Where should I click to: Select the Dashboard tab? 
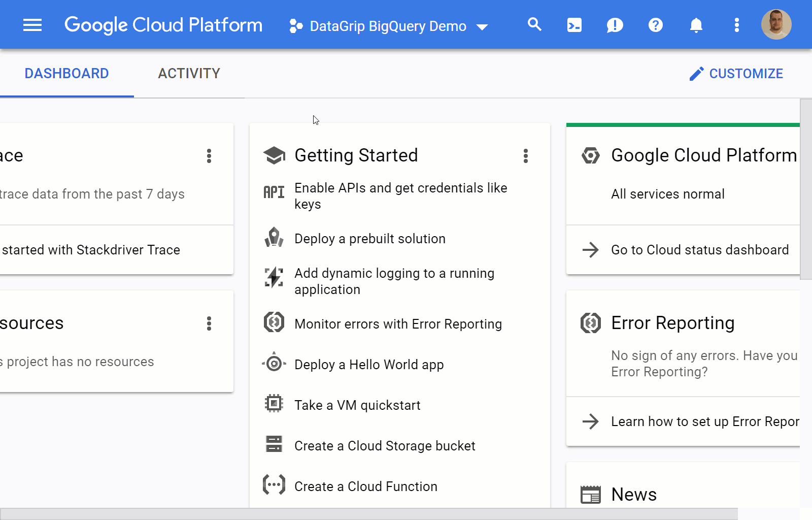coord(66,74)
